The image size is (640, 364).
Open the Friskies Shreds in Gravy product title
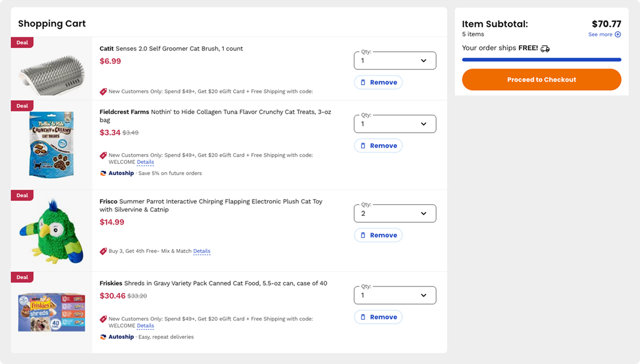(x=213, y=283)
